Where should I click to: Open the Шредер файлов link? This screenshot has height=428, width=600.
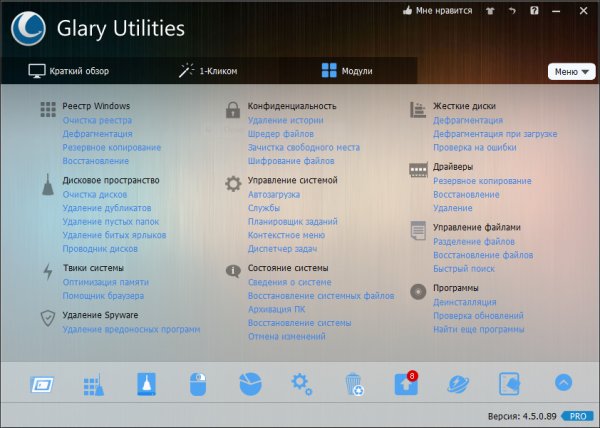(x=280, y=134)
